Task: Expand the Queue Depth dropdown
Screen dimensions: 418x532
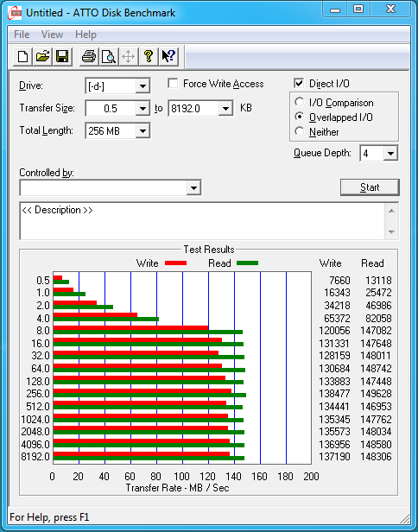Action: pyautogui.click(x=390, y=154)
